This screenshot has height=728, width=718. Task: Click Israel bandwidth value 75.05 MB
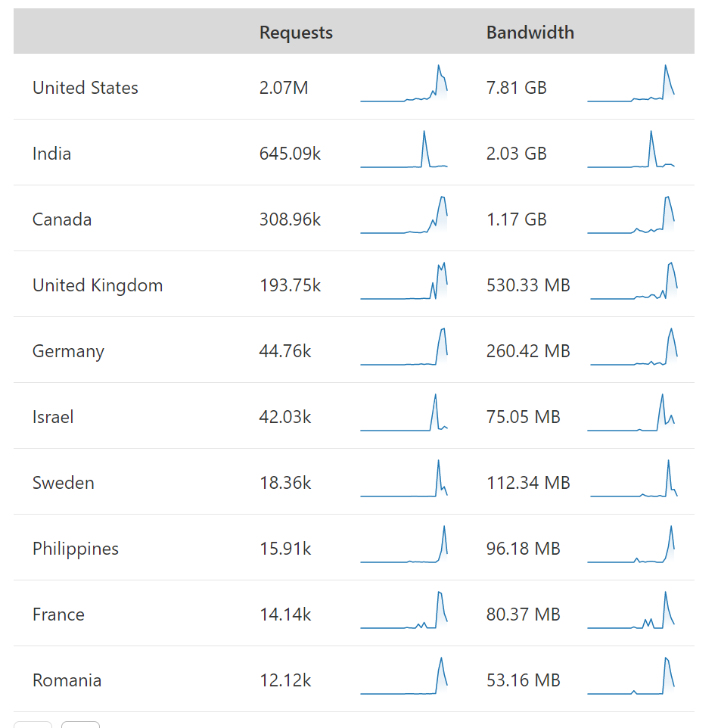pyautogui.click(x=523, y=417)
